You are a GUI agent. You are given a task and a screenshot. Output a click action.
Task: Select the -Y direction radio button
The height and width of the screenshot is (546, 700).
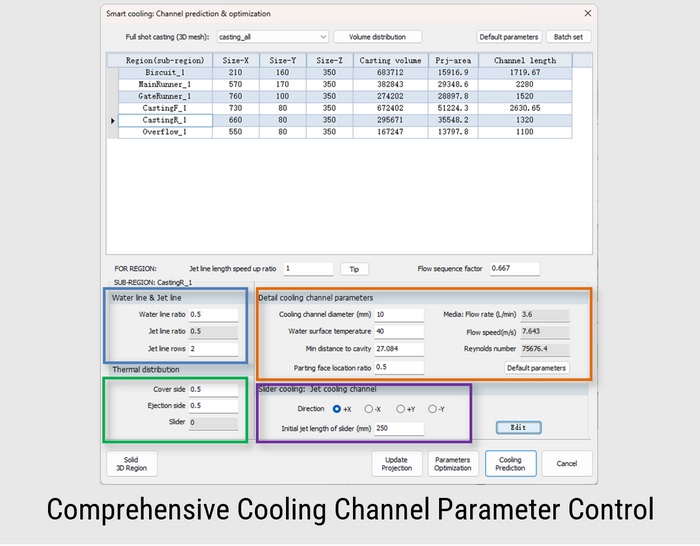click(x=432, y=409)
